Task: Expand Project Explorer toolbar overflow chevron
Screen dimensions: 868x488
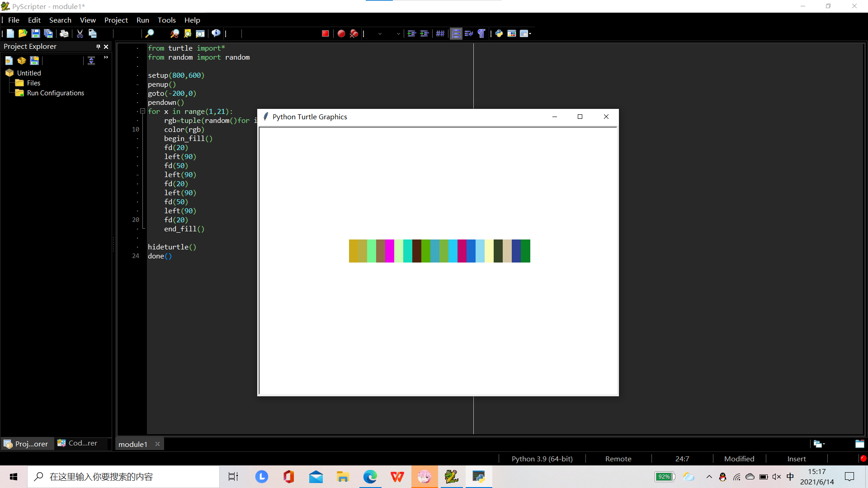Action: pos(106,57)
